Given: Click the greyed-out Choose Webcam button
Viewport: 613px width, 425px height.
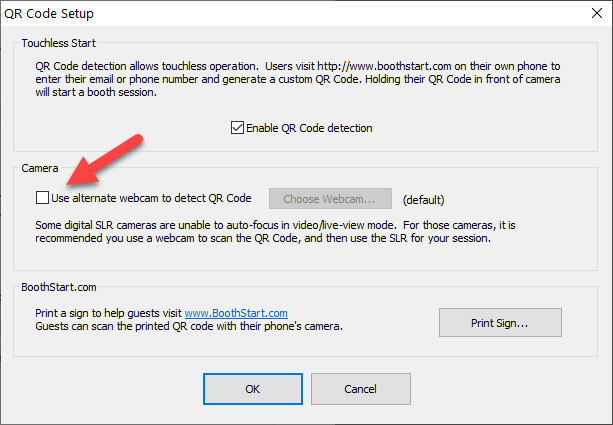Looking at the screenshot, I should [330, 199].
